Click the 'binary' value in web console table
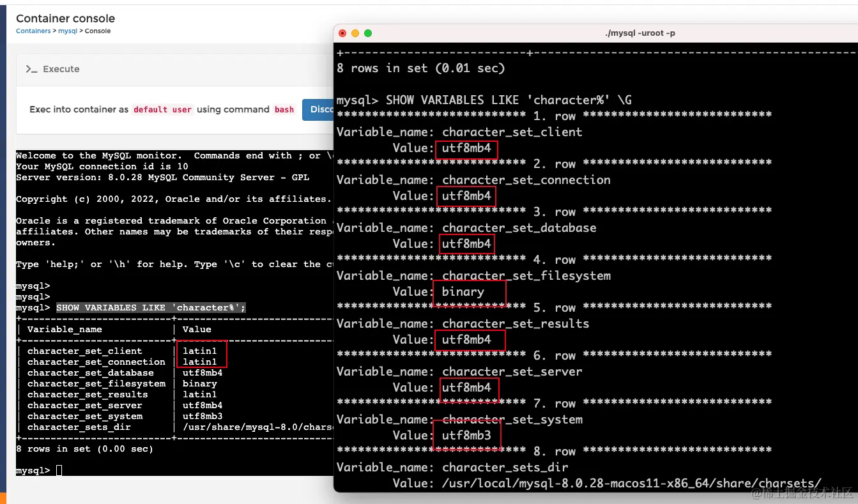Image resolution: width=858 pixels, height=504 pixels. [x=200, y=384]
